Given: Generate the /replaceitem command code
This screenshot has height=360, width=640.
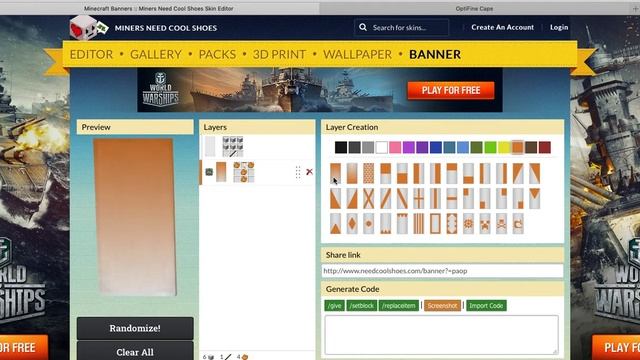Looking at the screenshot, I should click(x=398, y=306).
